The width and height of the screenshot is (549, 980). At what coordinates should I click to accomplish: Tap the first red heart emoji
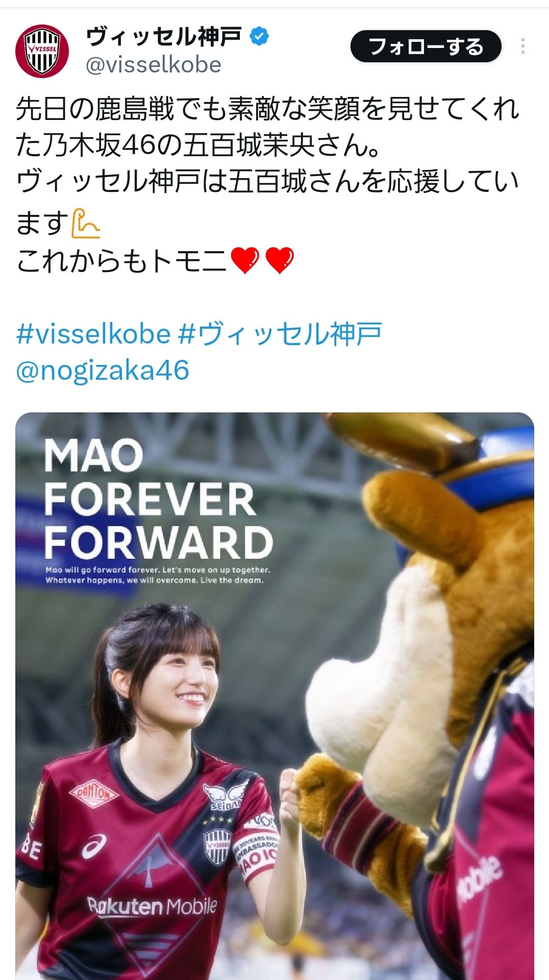point(245,261)
